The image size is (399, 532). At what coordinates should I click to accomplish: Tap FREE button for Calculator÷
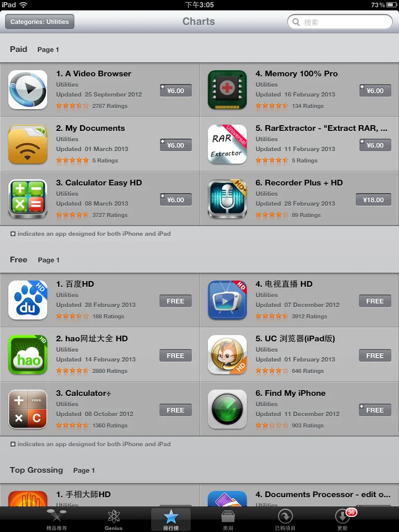coord(176,410)
